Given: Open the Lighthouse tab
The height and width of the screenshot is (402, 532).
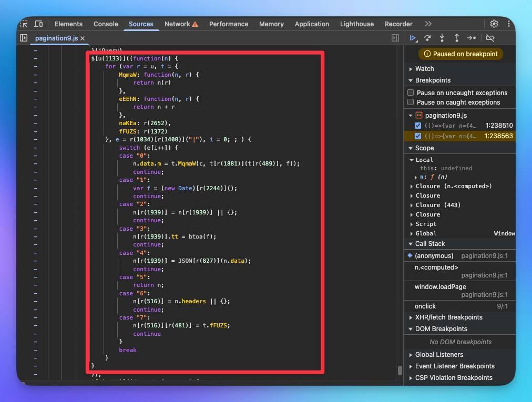Looking at the screenshot, I should 357,24.
